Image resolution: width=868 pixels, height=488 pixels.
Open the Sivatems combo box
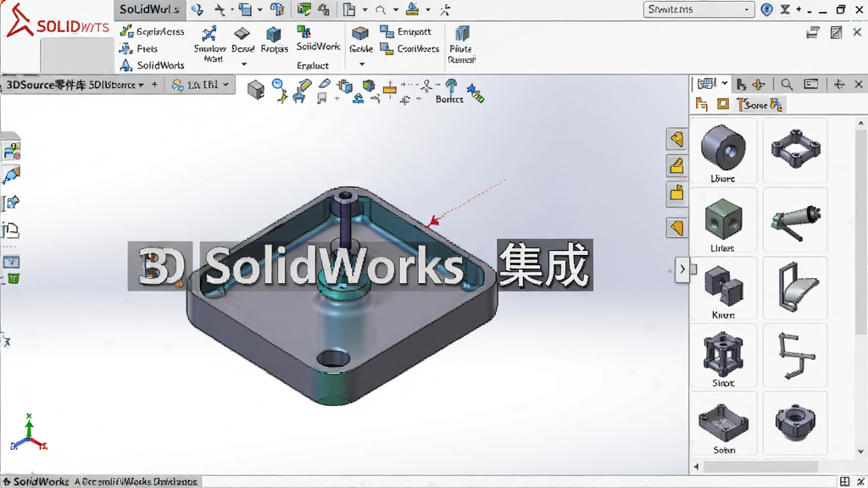pyautogui.click(x=698, y=9)
